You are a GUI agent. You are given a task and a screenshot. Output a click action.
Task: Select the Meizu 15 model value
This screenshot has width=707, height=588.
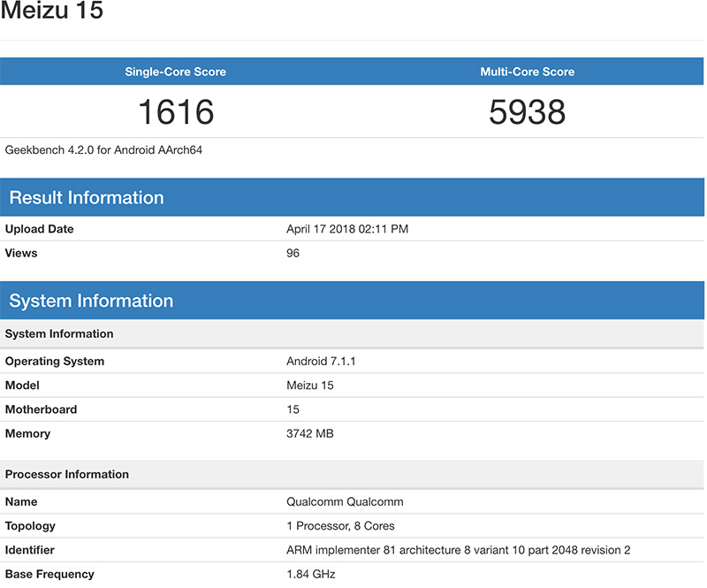[310, 385]
